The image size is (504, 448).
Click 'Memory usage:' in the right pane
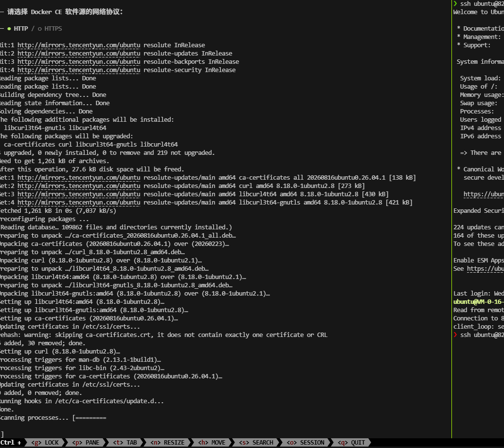point(482,95)
